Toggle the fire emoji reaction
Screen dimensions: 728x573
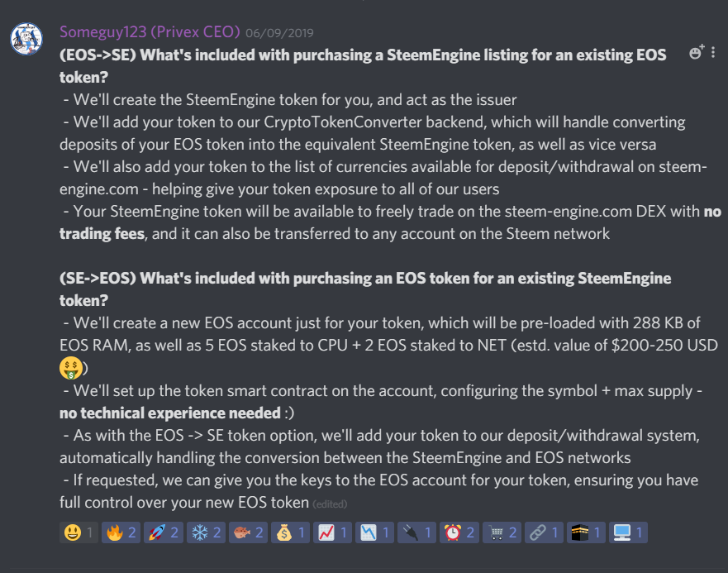(121, 532)
